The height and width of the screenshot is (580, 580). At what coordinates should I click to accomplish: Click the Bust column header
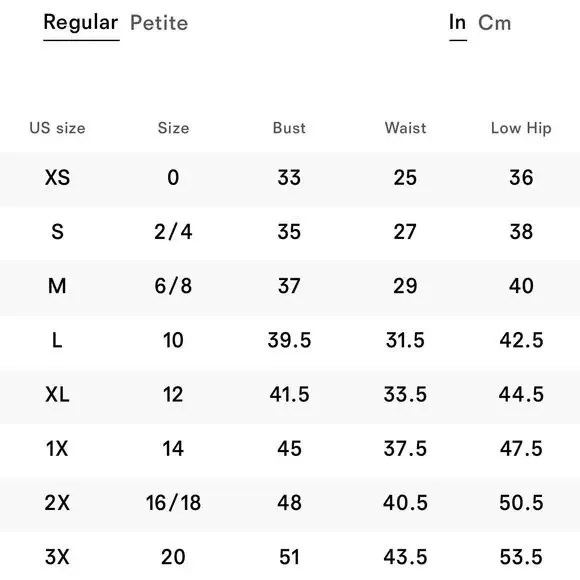click(289, 128)
